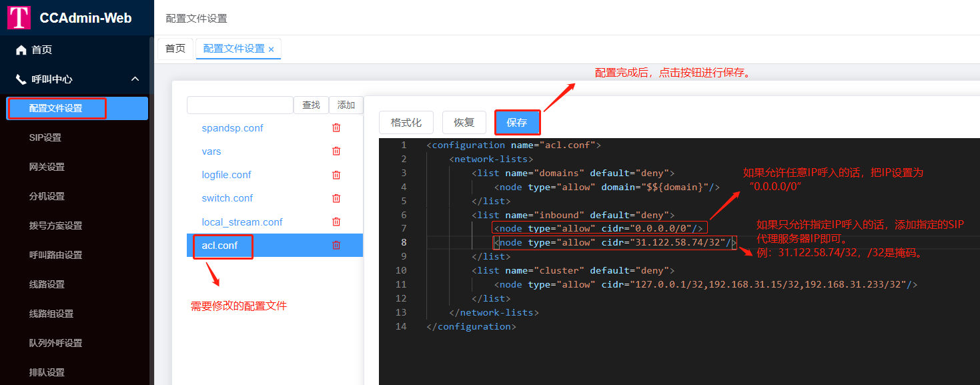Click the trash icon beside acl.conf
Image resolution: width=980 pixels, height=385 pixels.
[336, 246]
